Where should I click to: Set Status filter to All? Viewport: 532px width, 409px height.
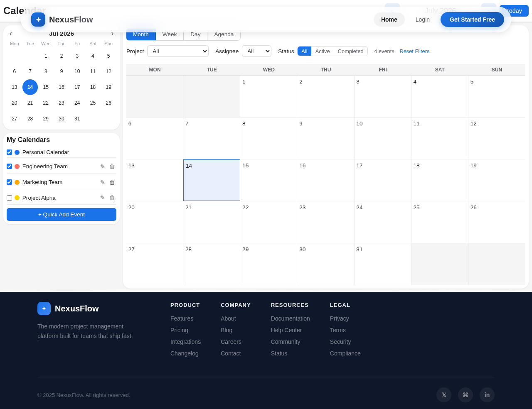point(304,51)
